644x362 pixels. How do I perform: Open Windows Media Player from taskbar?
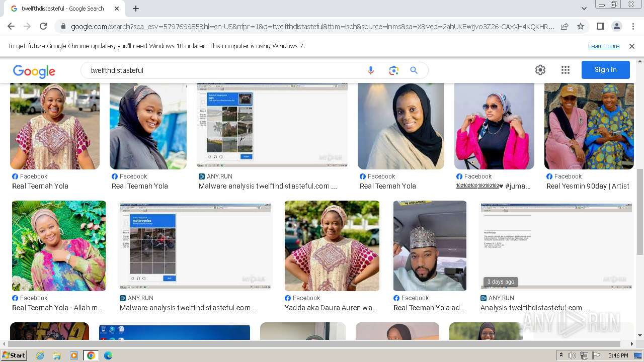pos(74,355)
